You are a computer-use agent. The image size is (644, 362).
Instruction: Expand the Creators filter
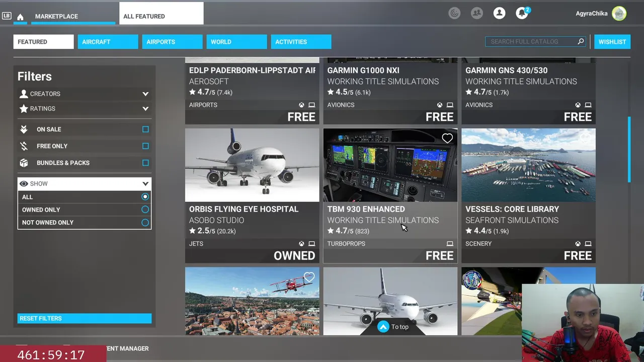pos(145,94)
